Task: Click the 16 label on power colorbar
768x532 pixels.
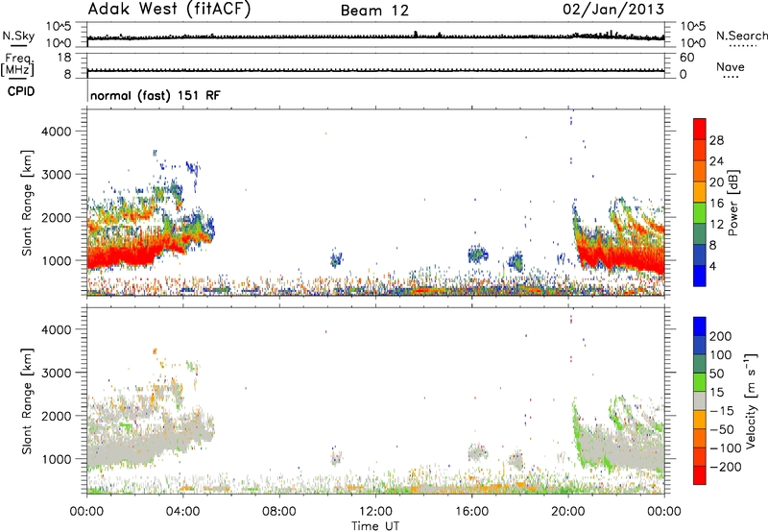Action: [716, 204]
